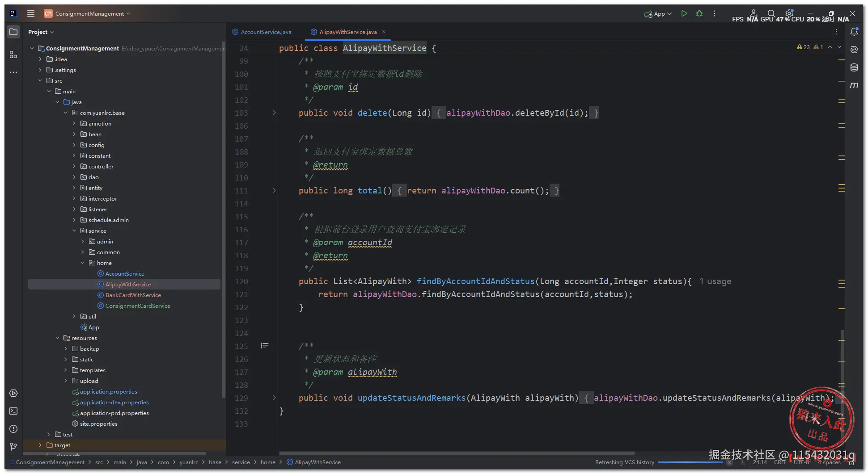
Task: Select the App class in tree
Action: tap(93, 327)
